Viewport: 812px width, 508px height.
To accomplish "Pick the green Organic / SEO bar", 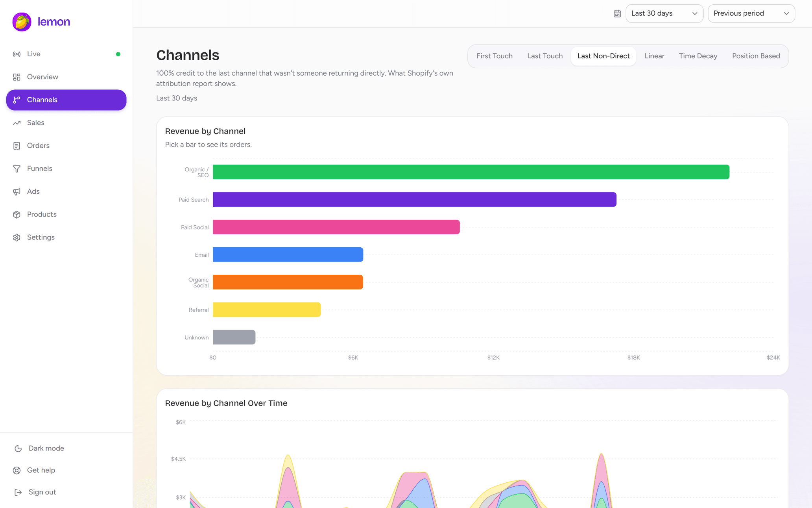I will coord(471,172).
